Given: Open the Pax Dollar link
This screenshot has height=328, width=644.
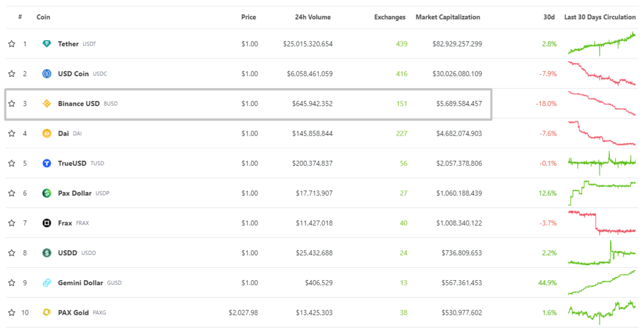Looking at the screenshot, I should coord(75,194).
